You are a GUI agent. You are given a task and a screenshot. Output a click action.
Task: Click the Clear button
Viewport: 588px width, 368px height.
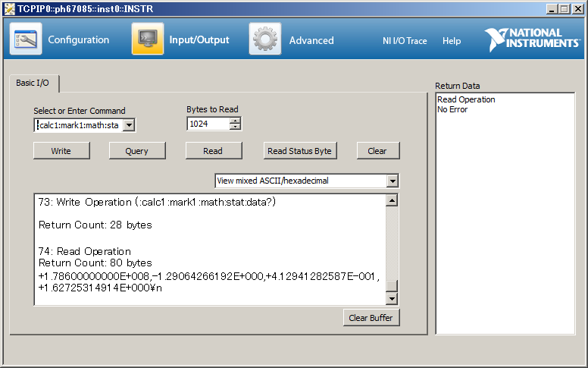[x=378, y=150]
